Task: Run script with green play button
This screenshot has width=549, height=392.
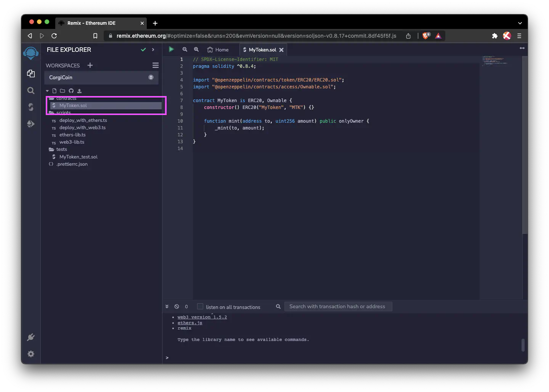Action: tap(171, 49)
